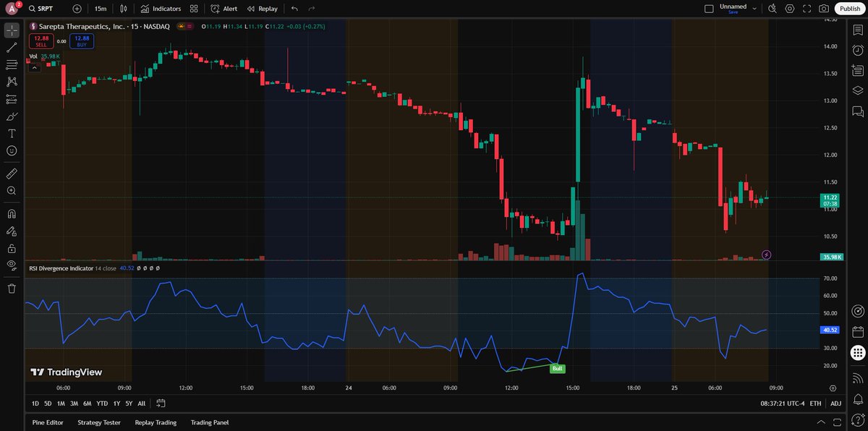Hide all drawings with eye icon
This screenshot has width=868, height=431.
click(x=12, y=265)
